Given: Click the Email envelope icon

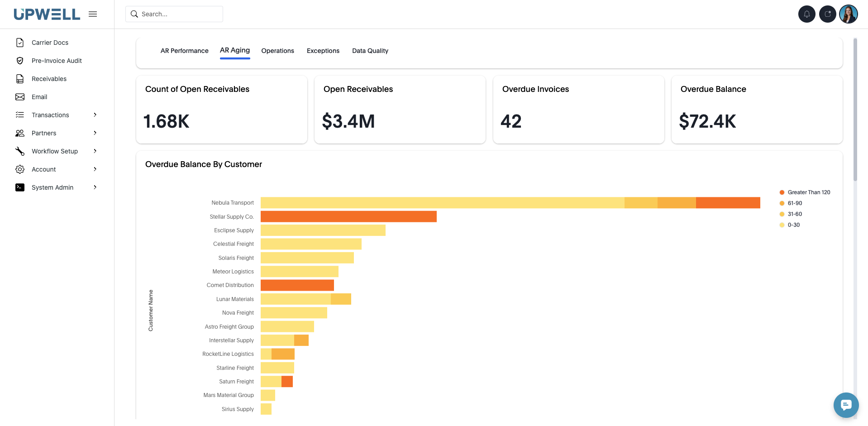Looking at the screenshot, I should 20,97.
